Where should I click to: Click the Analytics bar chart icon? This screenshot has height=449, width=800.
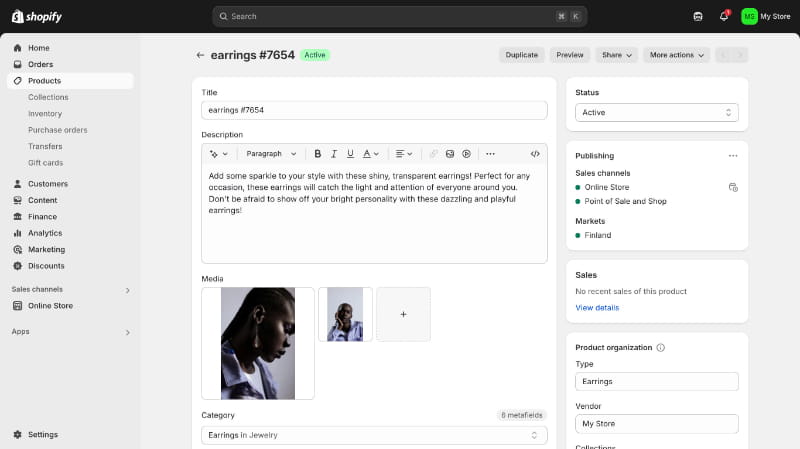(x=17, y=233)
